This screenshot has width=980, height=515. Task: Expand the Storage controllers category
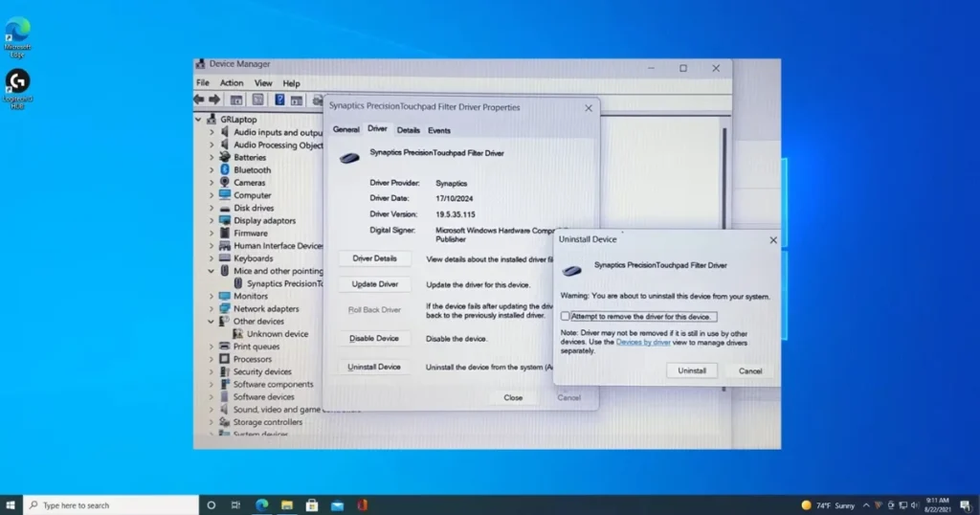pos(212,422)
